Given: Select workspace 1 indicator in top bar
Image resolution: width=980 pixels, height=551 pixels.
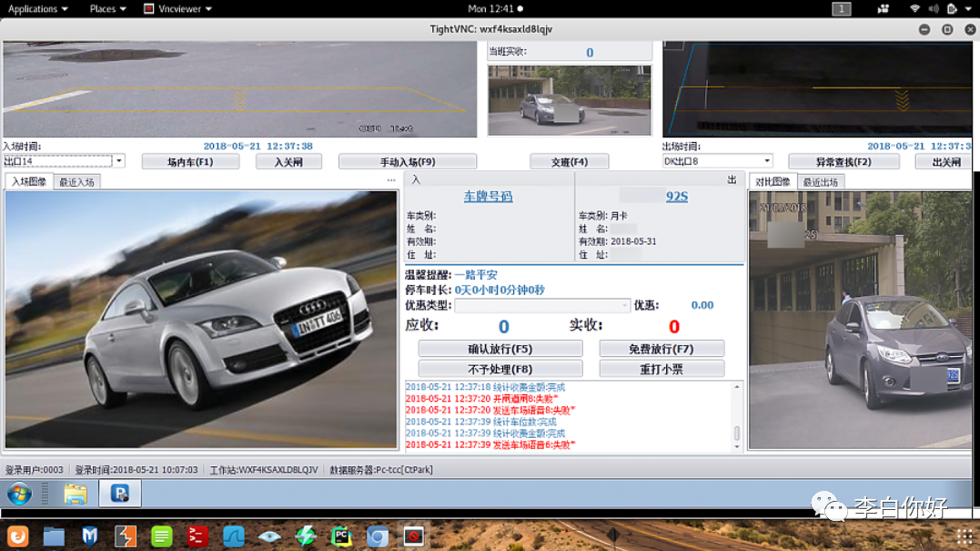Looking at the screenshot, I should (x=842, y=9).
